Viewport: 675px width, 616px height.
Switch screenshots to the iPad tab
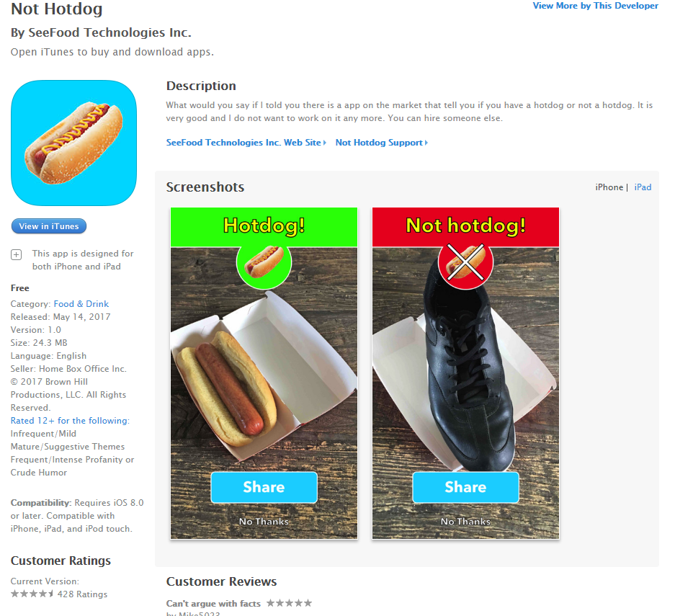point(643,187)
